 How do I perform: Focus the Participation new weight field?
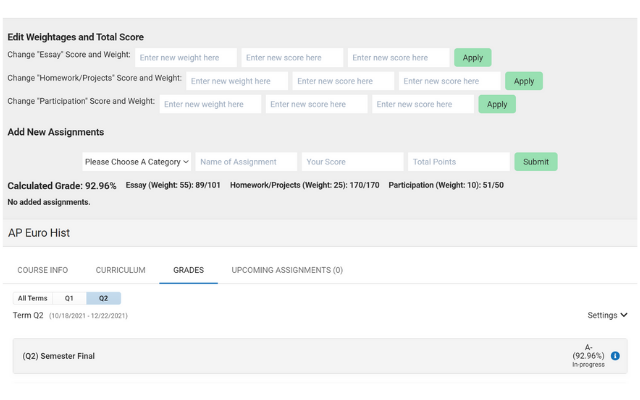(x=210, y=104)
